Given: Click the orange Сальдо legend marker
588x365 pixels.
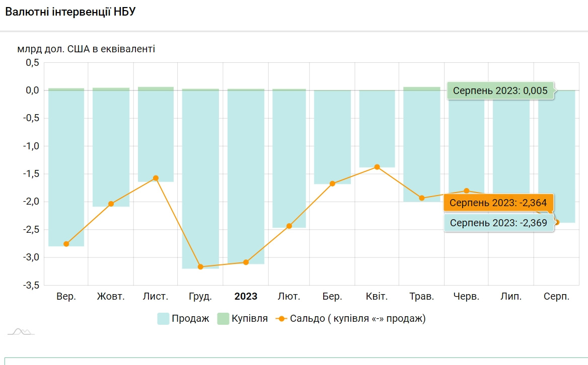Looking at the screenshot, I should (x=282, y=318).
